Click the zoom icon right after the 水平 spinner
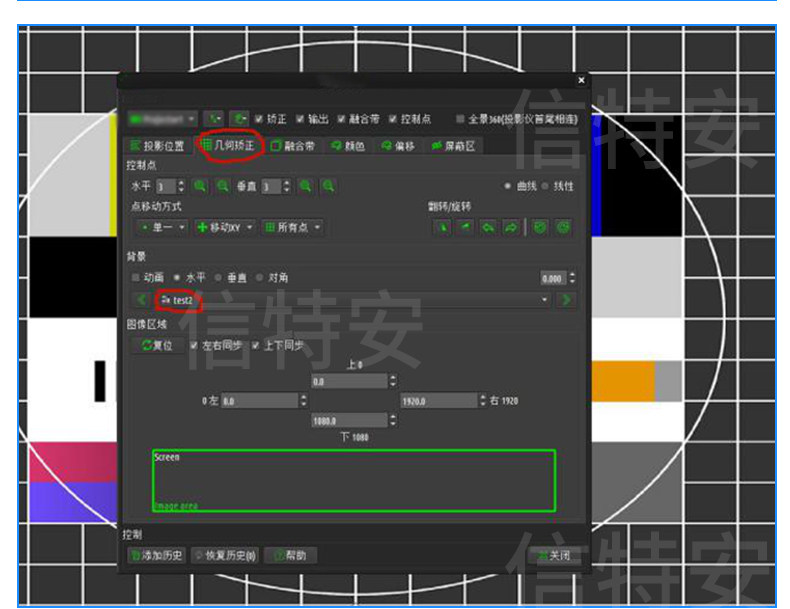790x609 pixels. (200, 186)
